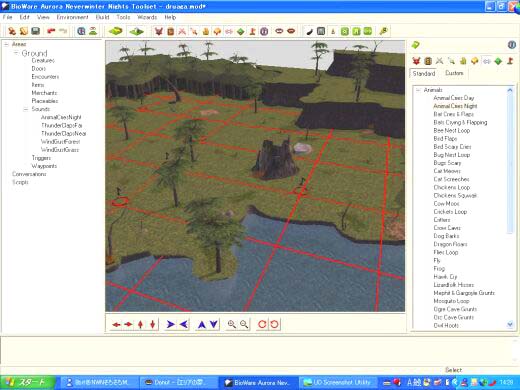
Task: Select the paint creatures toolbar icon
Action: click(x=158, y=31)
